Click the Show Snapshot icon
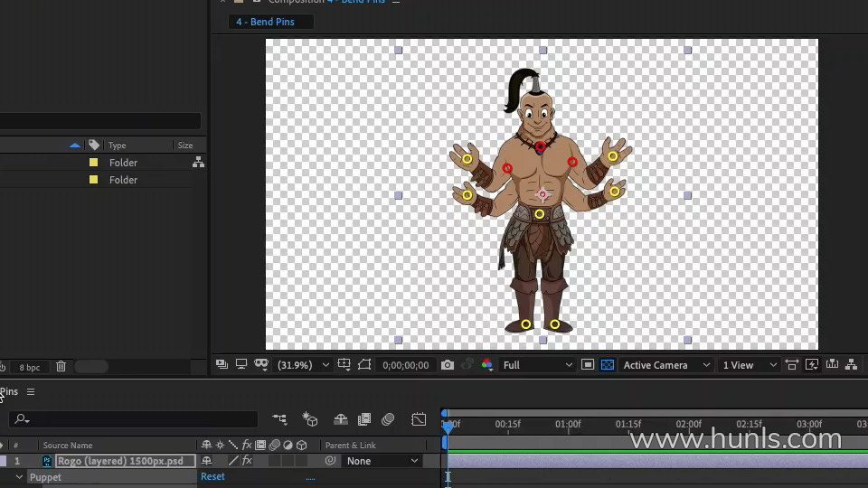868x488 pixels. [x=467, y=364]
